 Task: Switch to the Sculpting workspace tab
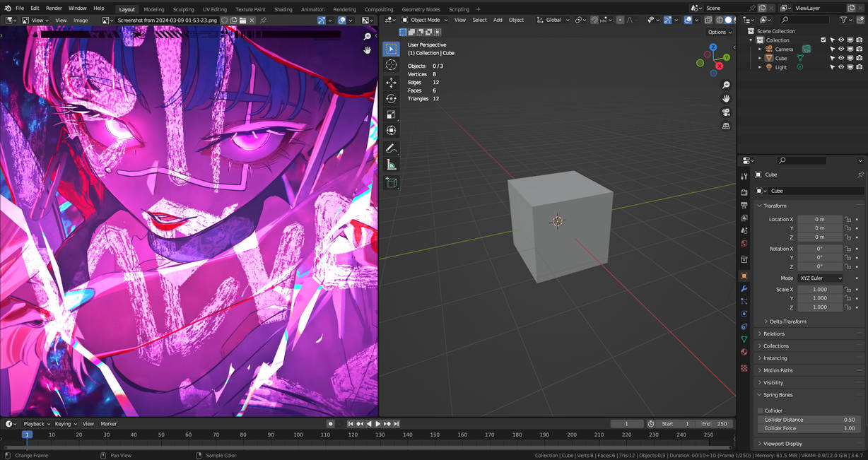click(x=183, y=9)
